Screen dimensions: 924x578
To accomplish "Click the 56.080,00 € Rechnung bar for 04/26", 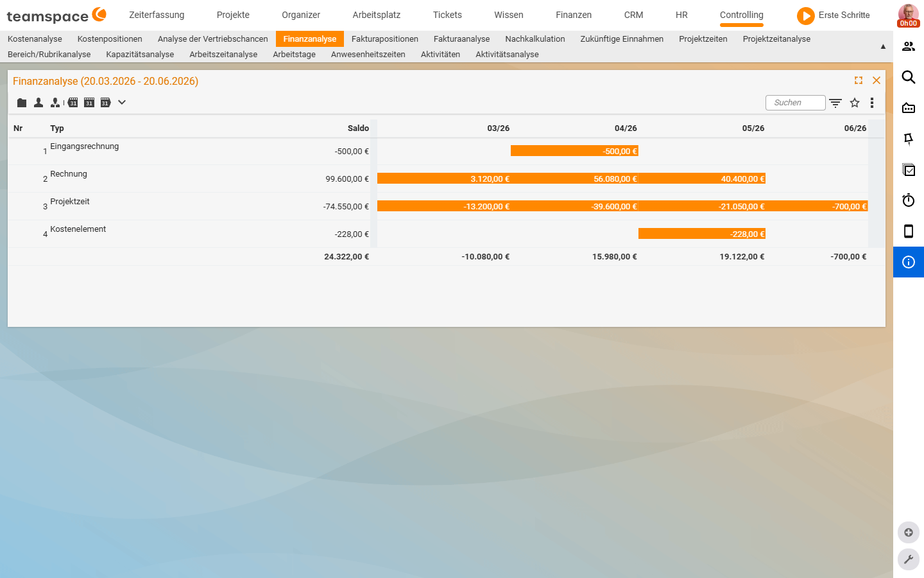I will point(574,179).
